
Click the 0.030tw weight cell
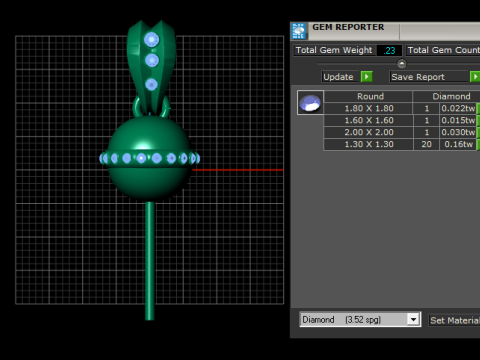pyautogui.click(x=458, y=132)
